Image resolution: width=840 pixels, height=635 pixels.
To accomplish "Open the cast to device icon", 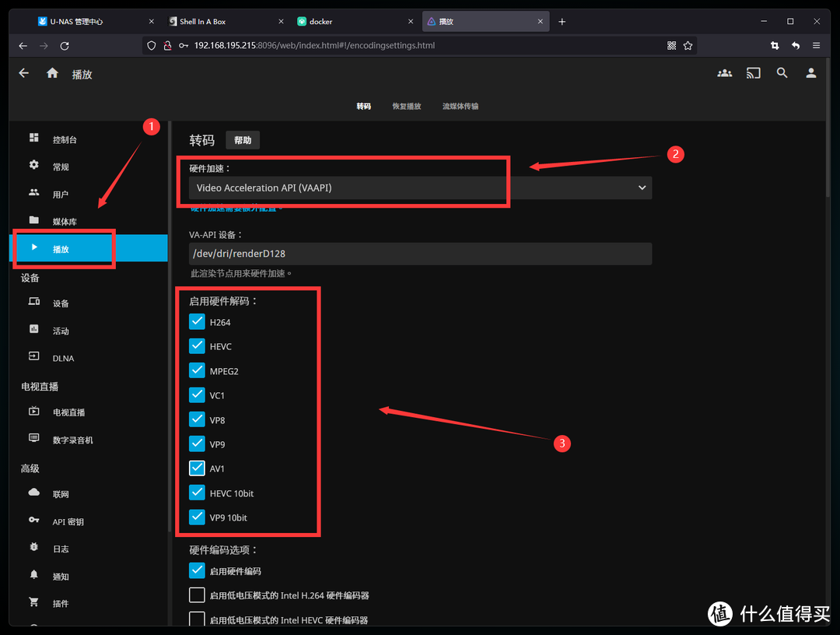I will [753, 73].
